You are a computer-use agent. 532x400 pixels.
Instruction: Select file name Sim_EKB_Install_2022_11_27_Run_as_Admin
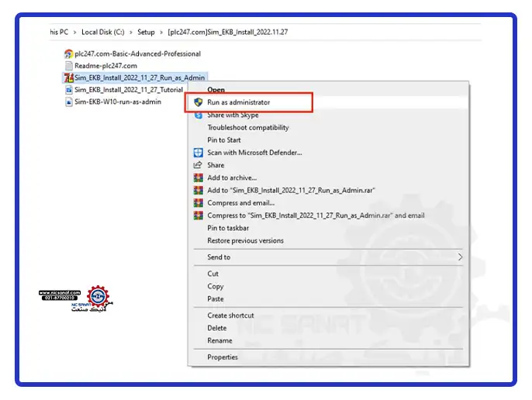pyautogui.click(x=140, y=78)
